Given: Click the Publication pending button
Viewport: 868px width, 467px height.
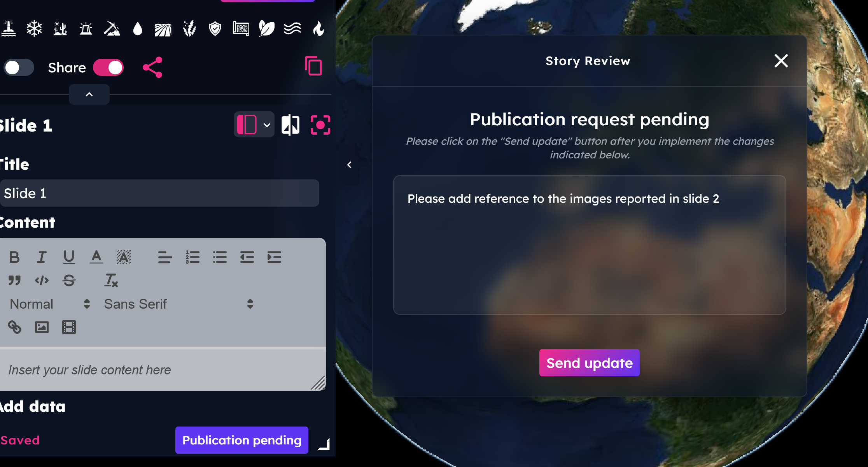Looking at the screenshot, I should point(241,440).
